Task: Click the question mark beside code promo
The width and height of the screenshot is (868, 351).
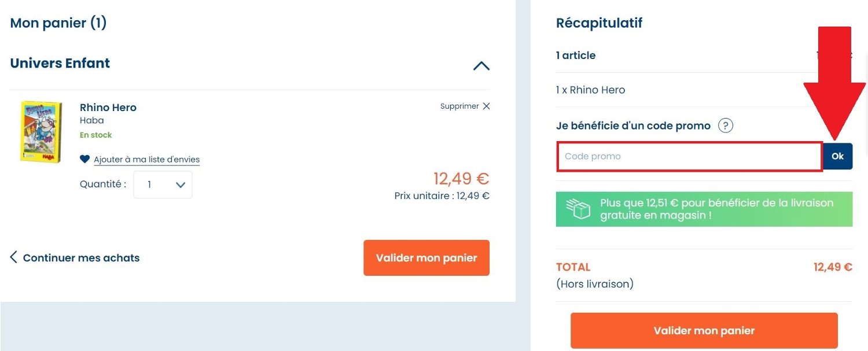Action: click(725, 125)
